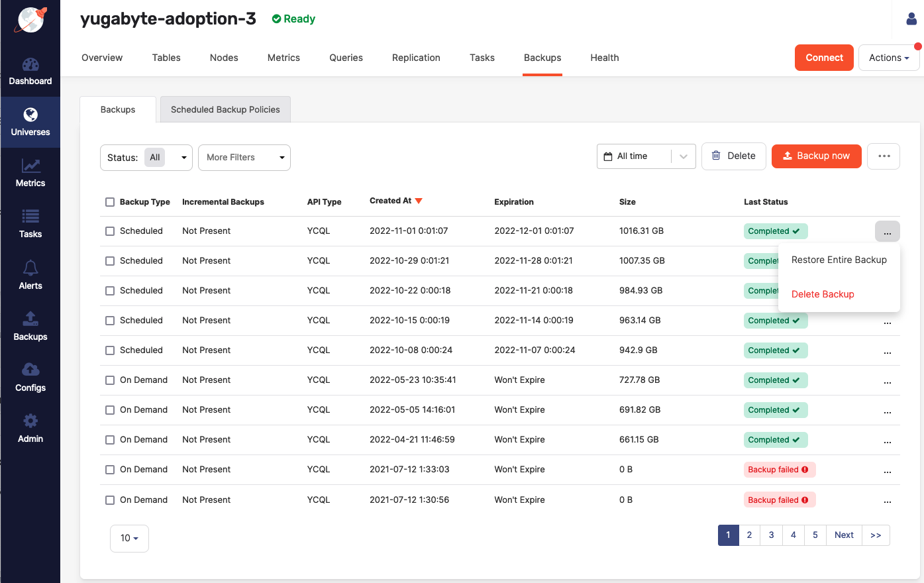Open Dashboard from the sidebar
The width and height of the screenshot is (924, 583).
[x=30, y=72]
